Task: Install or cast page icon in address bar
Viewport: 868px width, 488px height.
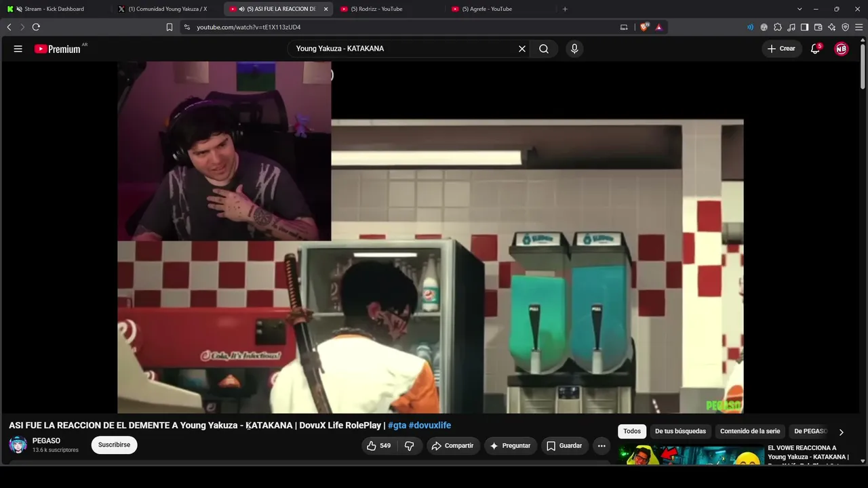Action: coord(624,27)
